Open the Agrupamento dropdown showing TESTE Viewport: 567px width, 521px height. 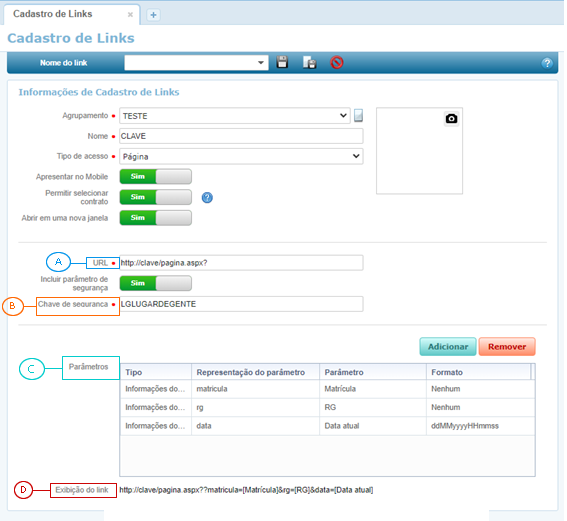click(x=235, y=116)
